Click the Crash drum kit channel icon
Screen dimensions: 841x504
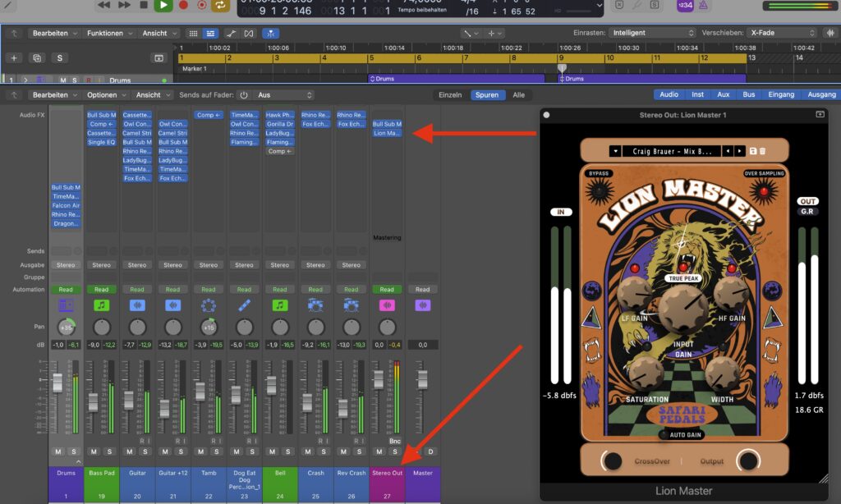point(315,305)
